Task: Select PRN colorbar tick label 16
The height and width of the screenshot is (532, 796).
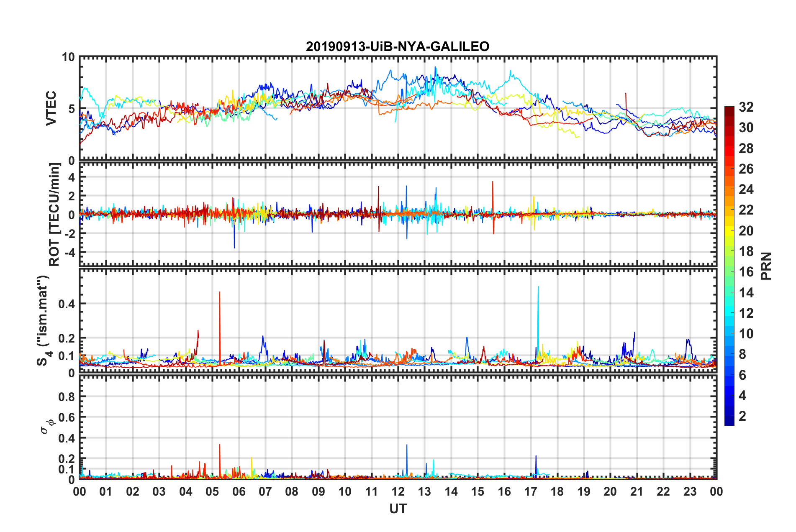Action: pyautogui.click(x=746, y=272)
